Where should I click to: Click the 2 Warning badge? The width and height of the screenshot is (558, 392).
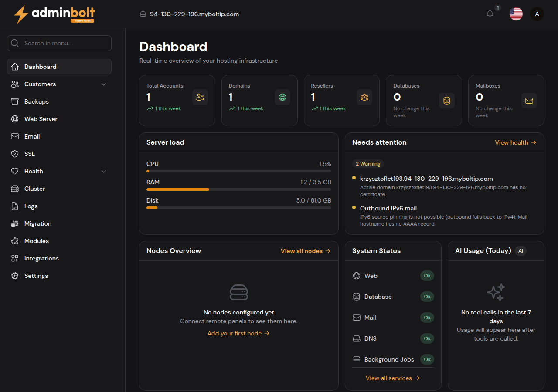tap(368, 164)
